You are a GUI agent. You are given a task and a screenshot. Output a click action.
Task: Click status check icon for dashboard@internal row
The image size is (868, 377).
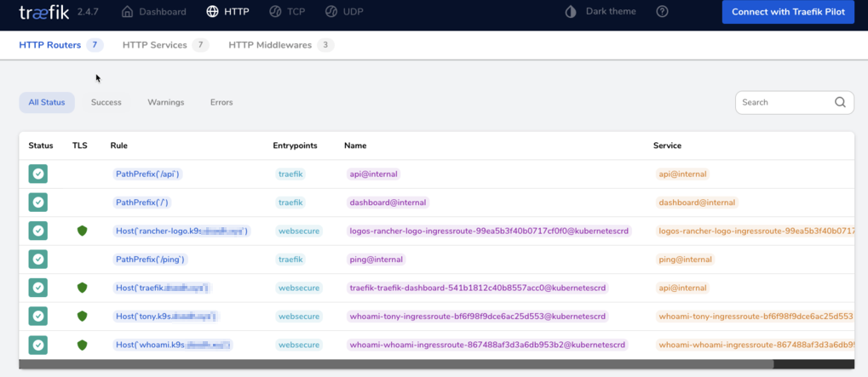[x=38, y=203]
